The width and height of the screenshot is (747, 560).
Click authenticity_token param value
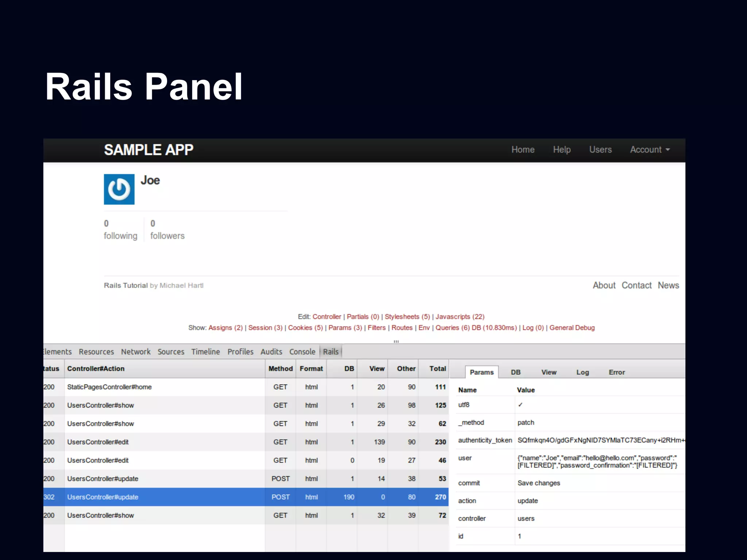point(601,440)
